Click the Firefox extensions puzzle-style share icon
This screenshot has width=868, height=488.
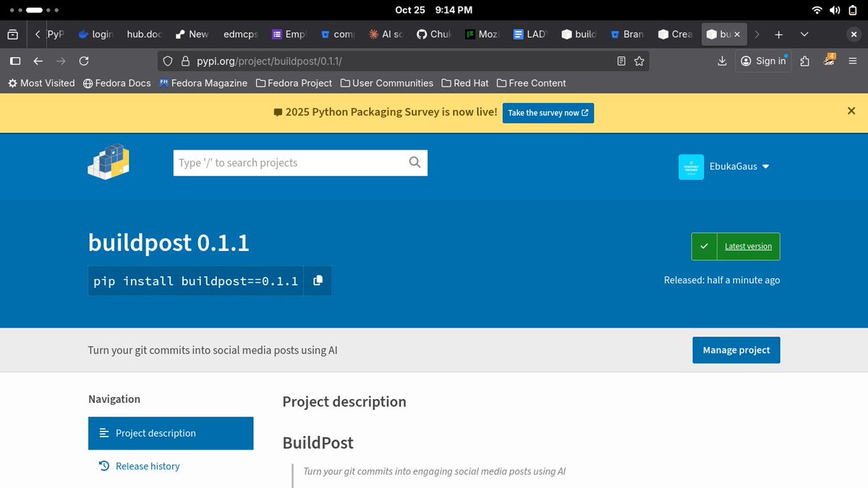804,61
